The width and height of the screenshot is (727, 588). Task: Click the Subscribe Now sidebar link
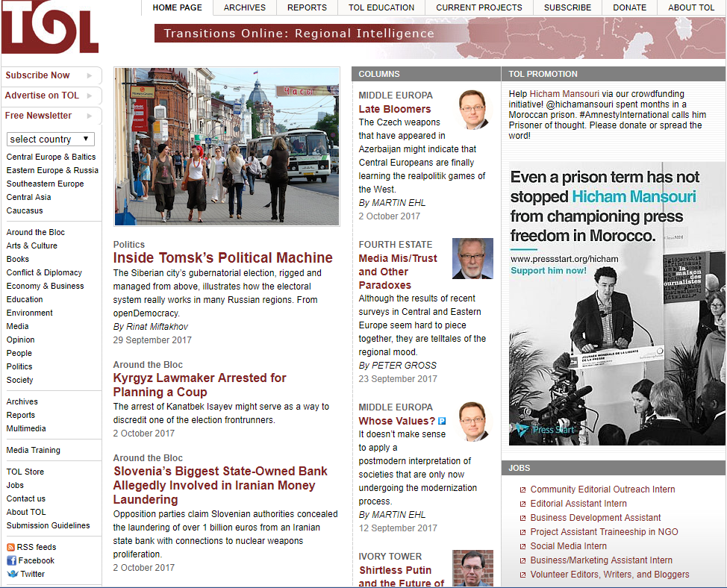[x=37, y=75]
